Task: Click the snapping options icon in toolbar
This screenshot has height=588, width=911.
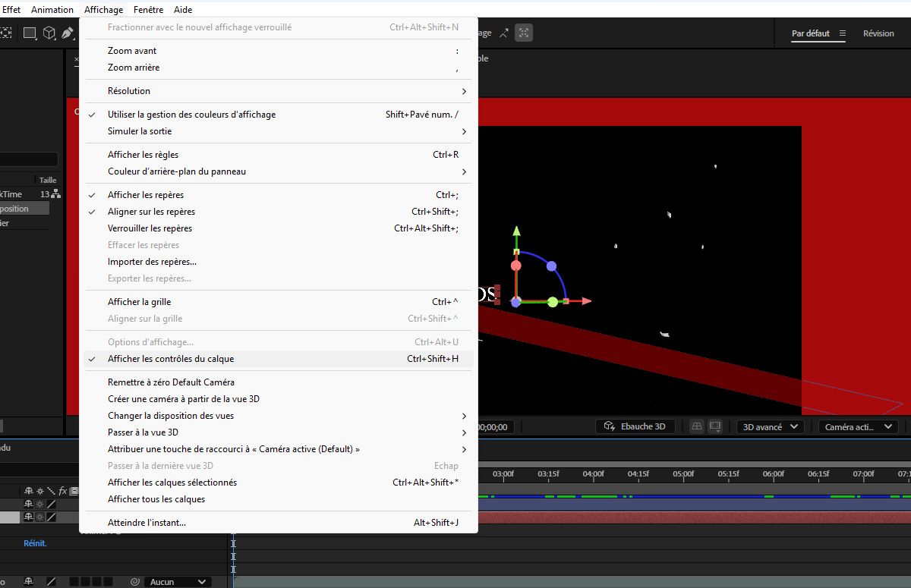Action: point(524,33)
